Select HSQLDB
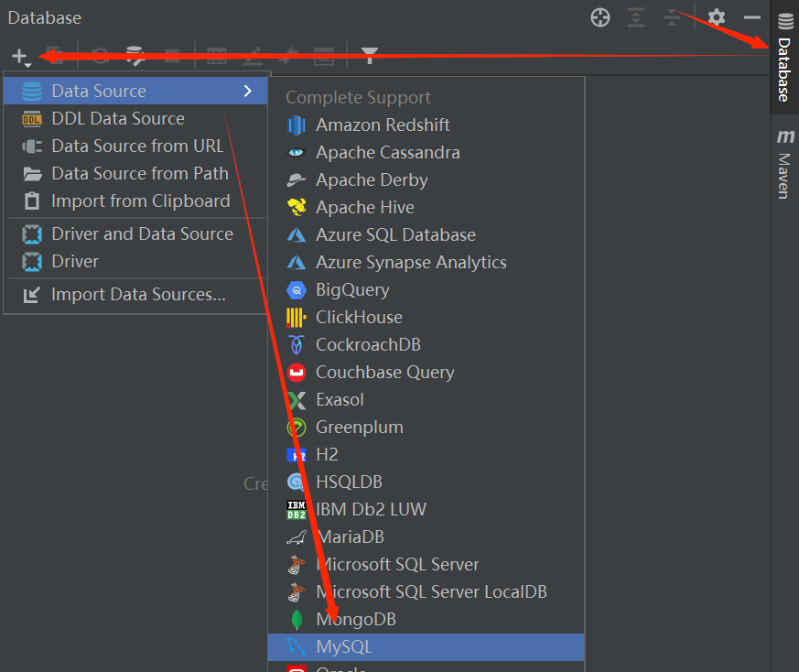The height and width of the screenshot is (672, 799). point(426,482)
